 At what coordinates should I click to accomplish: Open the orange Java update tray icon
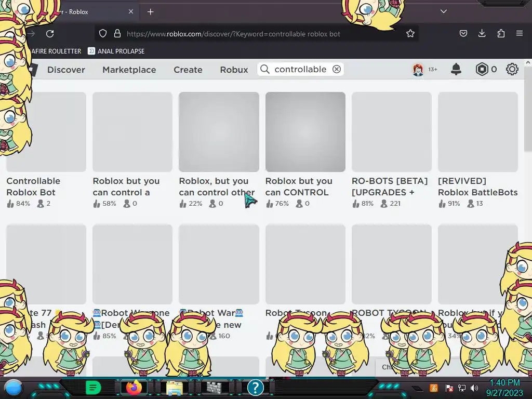[x=434, y=388]
